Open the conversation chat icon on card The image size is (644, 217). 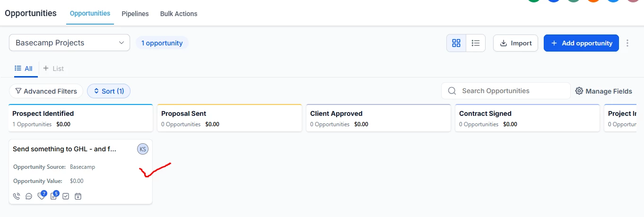coord(29,196)
